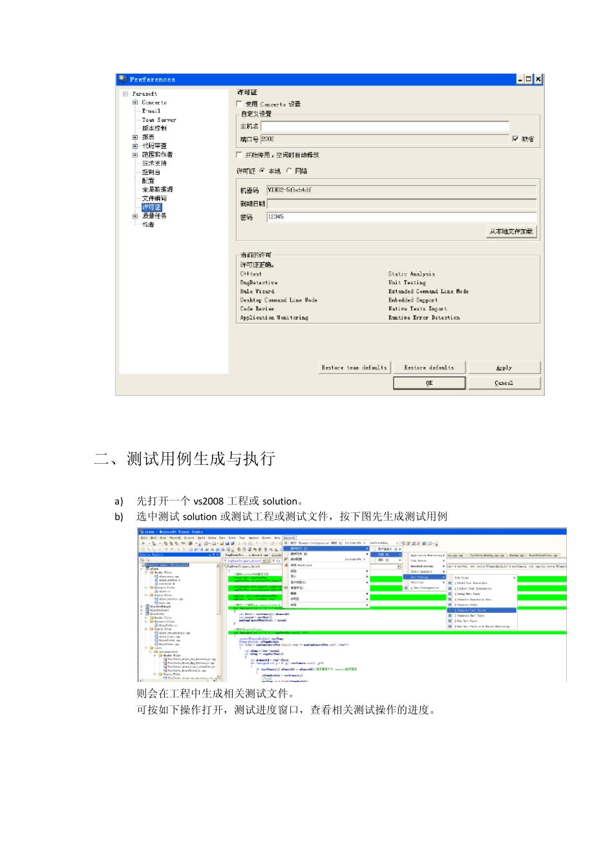
Task: Click Static Analysis license feature
Action: (412, 274)
